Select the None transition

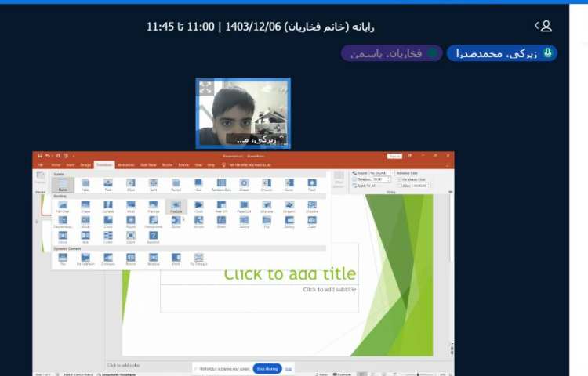pyautogui.click(x=63, y=185)
